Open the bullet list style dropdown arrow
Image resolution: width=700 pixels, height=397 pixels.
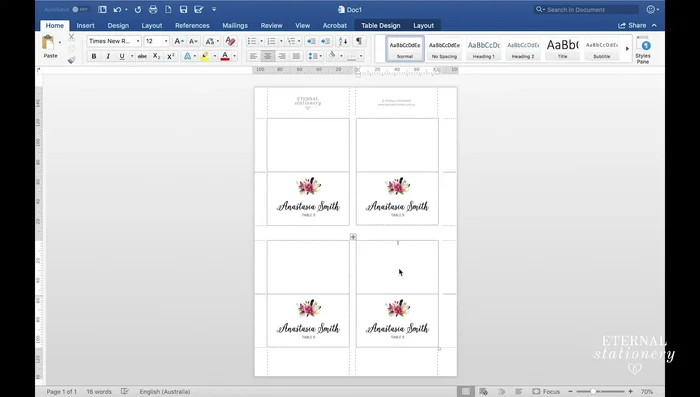coord(261,41)
